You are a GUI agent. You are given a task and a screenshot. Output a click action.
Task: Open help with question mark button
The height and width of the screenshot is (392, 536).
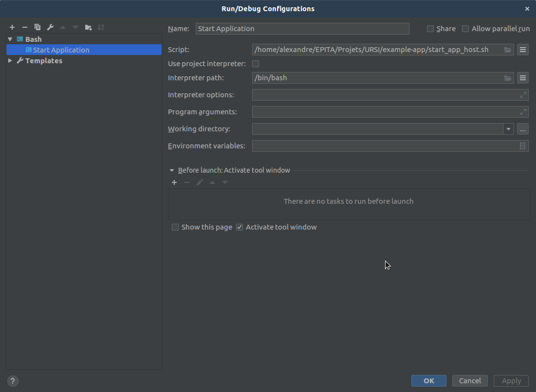click(x=13, y=381)
